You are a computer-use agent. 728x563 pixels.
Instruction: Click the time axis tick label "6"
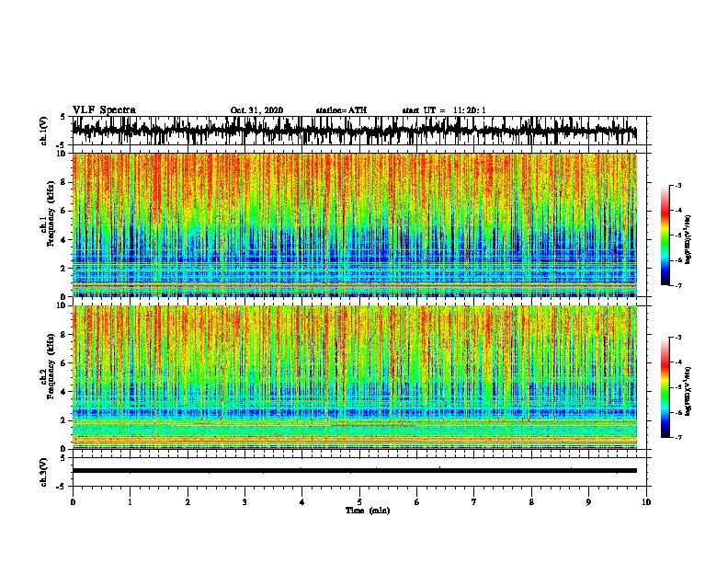[x=417, y=502]
